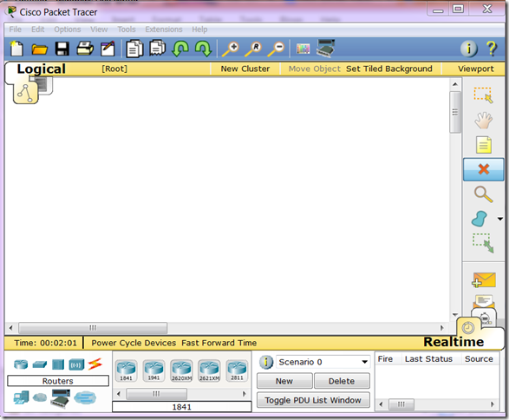Screen dimensions: 509x420
Task: Paste with the Paste toolbar icon
Action: coord(158,48)
